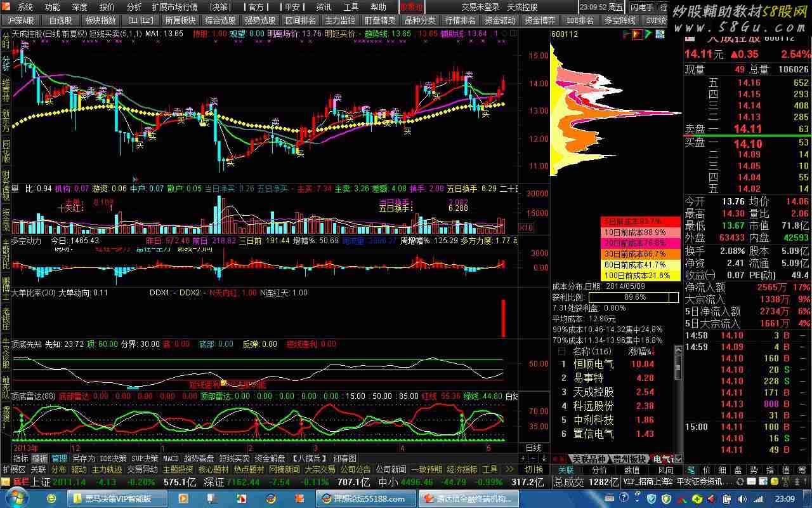The height and width of the screenshot is (508, 812).
Task: Click the 100日前成本 yellow swatch
Action: [640, 276]
